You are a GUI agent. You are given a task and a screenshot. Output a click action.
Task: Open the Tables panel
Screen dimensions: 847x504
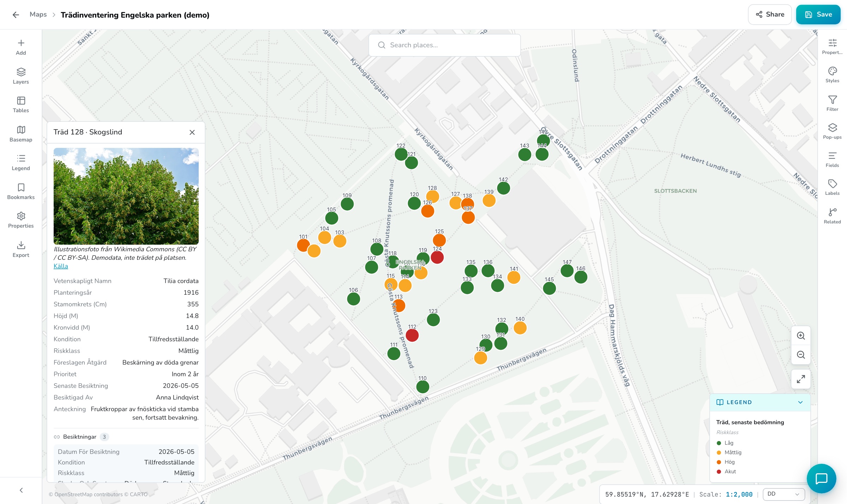pyautogui.click(x=21, y=105)
